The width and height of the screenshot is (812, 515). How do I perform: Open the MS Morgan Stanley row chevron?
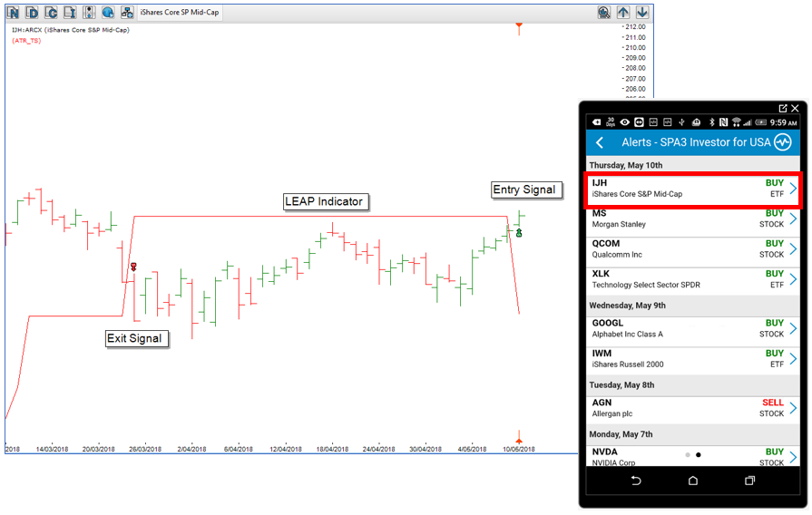793,219
